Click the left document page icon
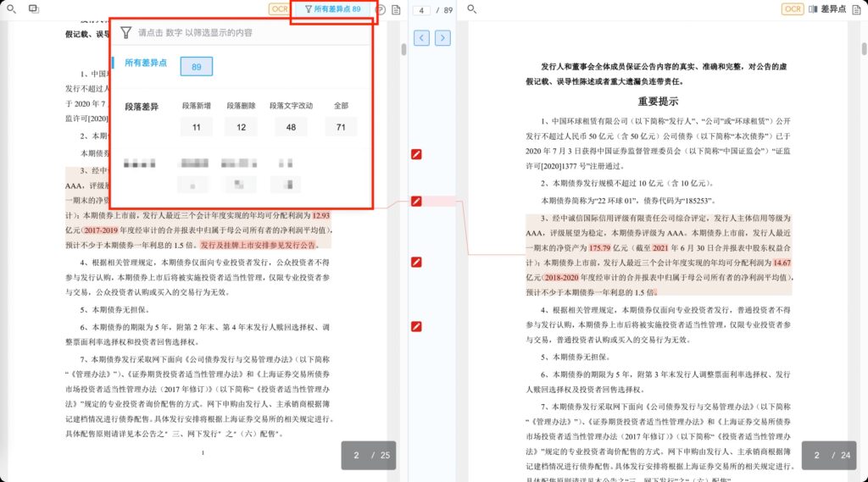The height and width of the screenshot is (482, 868). pos(396,9)
